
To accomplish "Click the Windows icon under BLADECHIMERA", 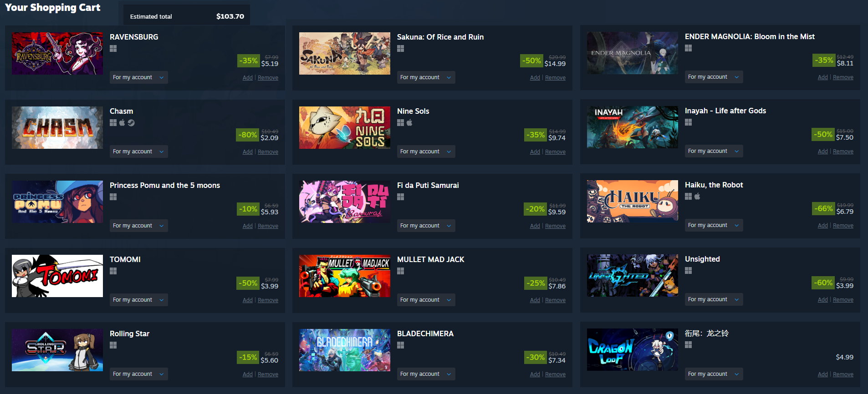I will click(401, 345).
